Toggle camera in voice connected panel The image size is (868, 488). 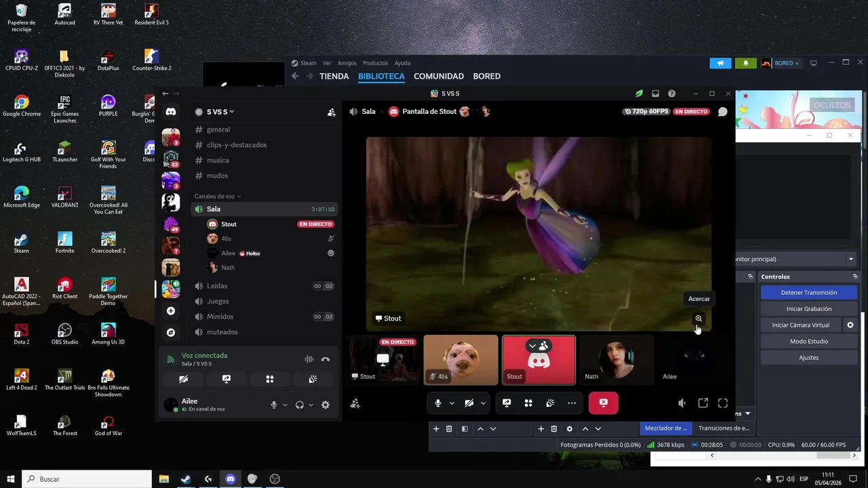[183, 379]
